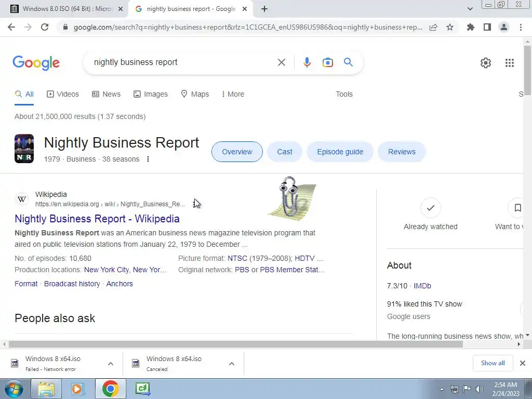Open the Maps search tab
532x399 pixels.
pos(195,95)
